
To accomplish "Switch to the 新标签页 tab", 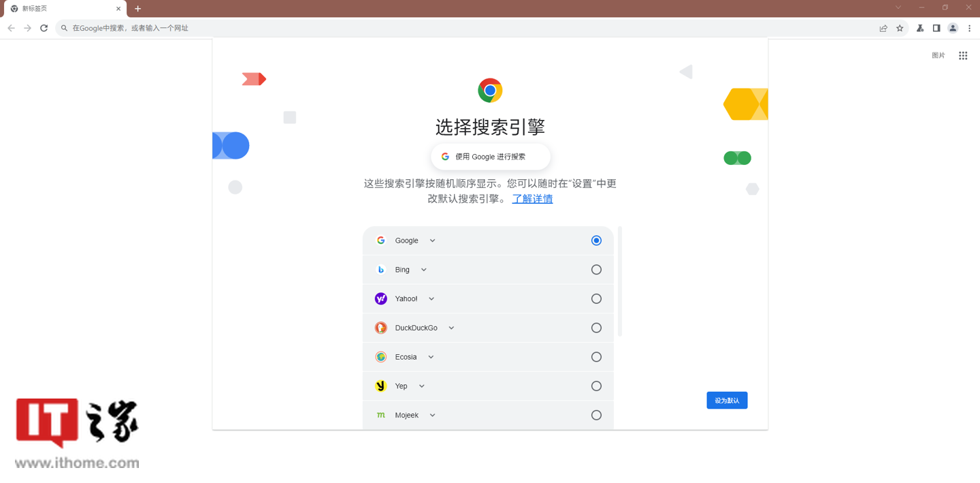I will click(65, 9).
